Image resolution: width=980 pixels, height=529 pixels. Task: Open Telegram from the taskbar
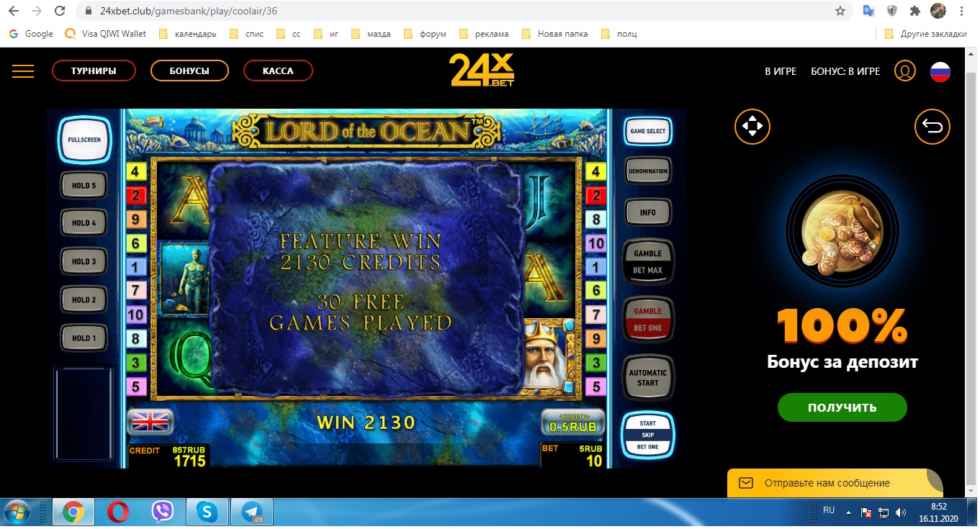(253, 512)
